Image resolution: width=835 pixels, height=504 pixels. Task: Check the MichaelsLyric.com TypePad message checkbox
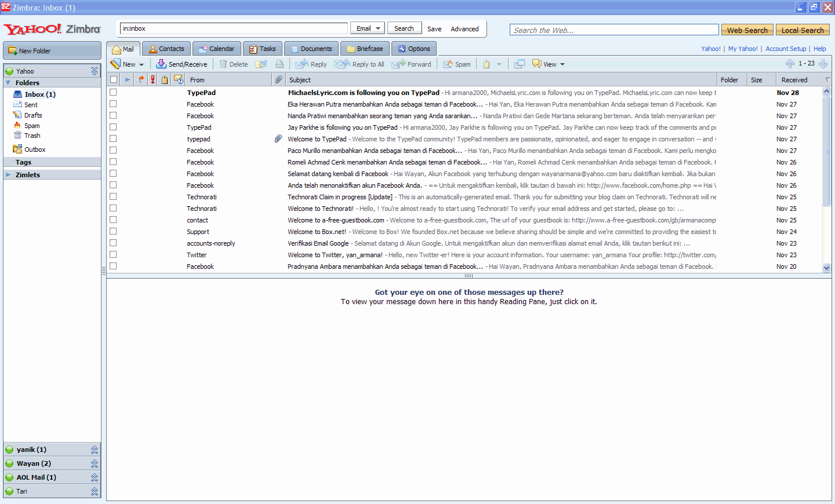(x=113, y=92)
